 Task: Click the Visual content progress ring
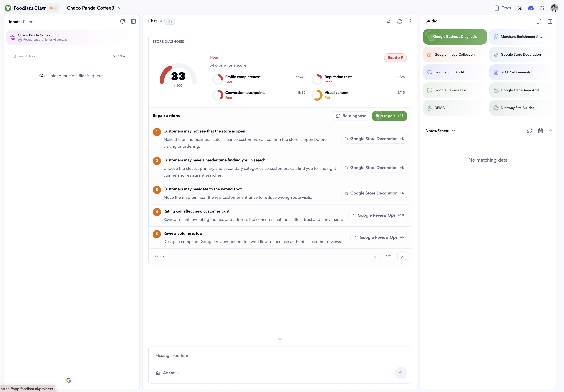pos(317,95)
